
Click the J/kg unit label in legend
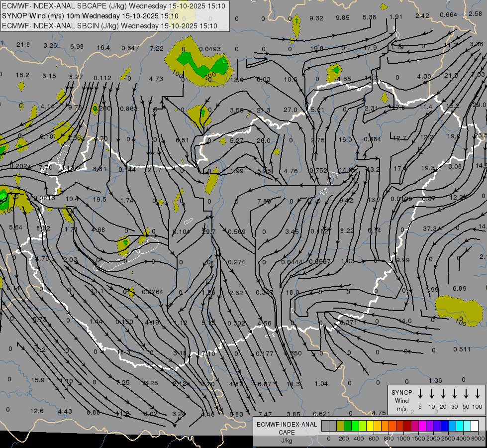(x=287, y=441)
